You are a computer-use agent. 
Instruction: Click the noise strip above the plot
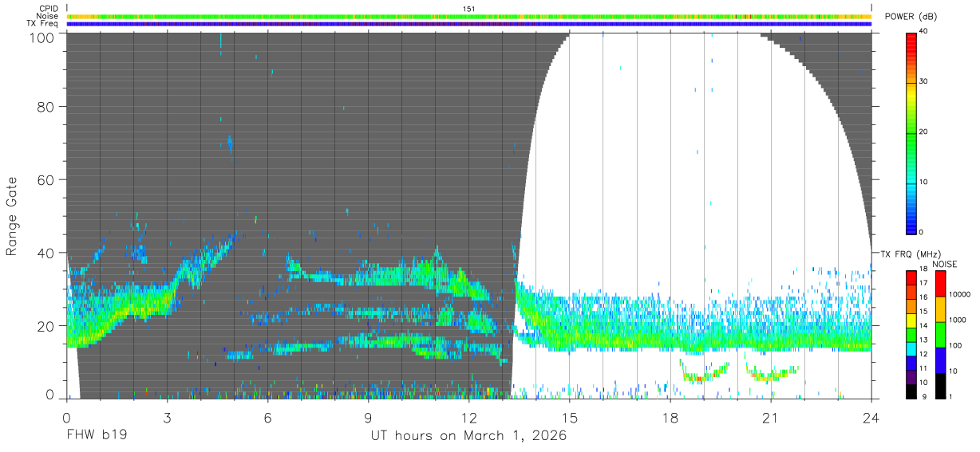tap(469, 16)
